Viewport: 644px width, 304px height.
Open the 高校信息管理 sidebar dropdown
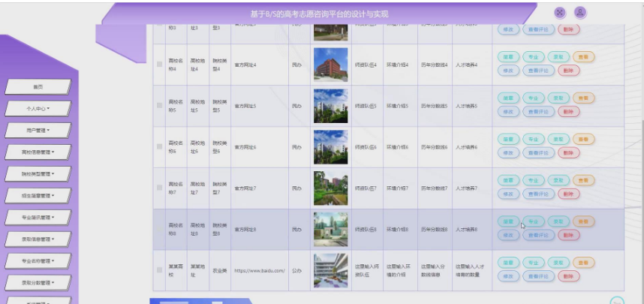click(x=38, y=152)
